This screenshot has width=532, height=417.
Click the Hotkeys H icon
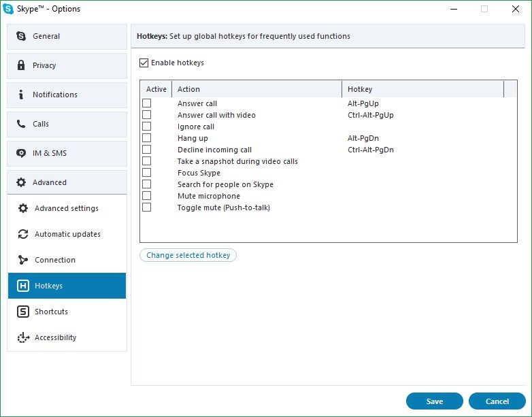pyautogui.click(x=23, y=286)
